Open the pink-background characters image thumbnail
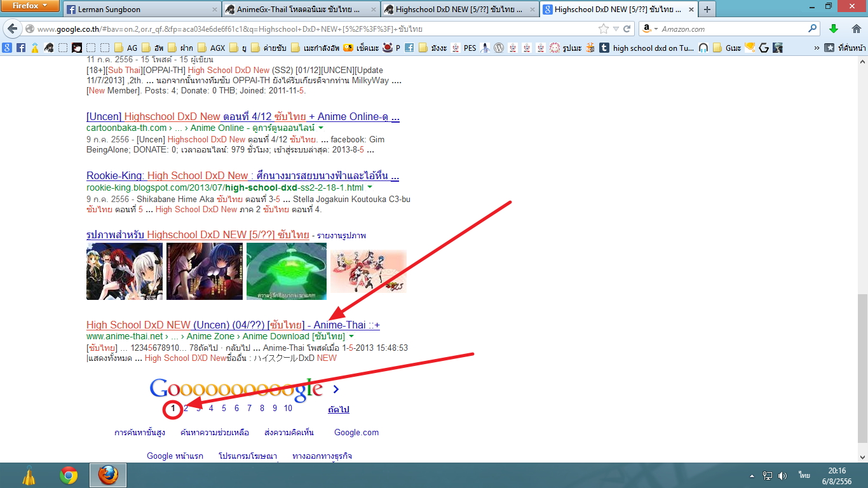The image size is (868, 488). [369, 271]
